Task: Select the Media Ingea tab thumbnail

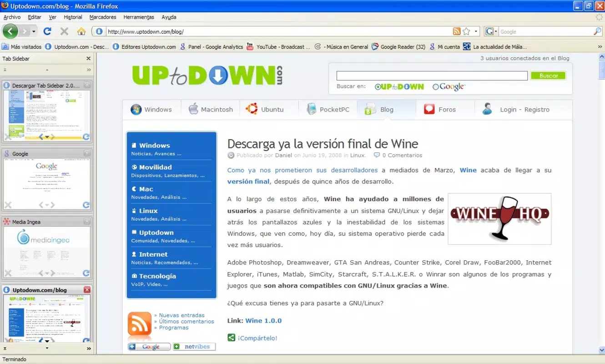Action: pyautogui.click(x=47, y=252)
